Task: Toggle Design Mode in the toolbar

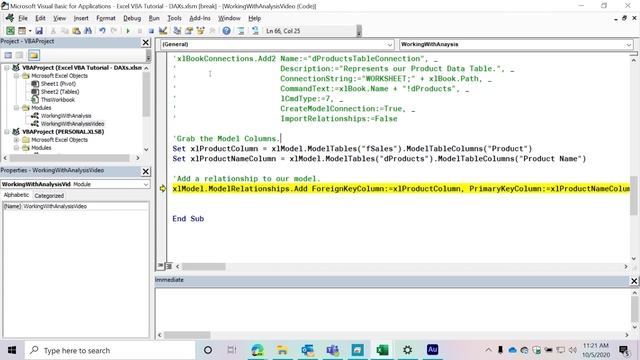Action: click(163, 31)
